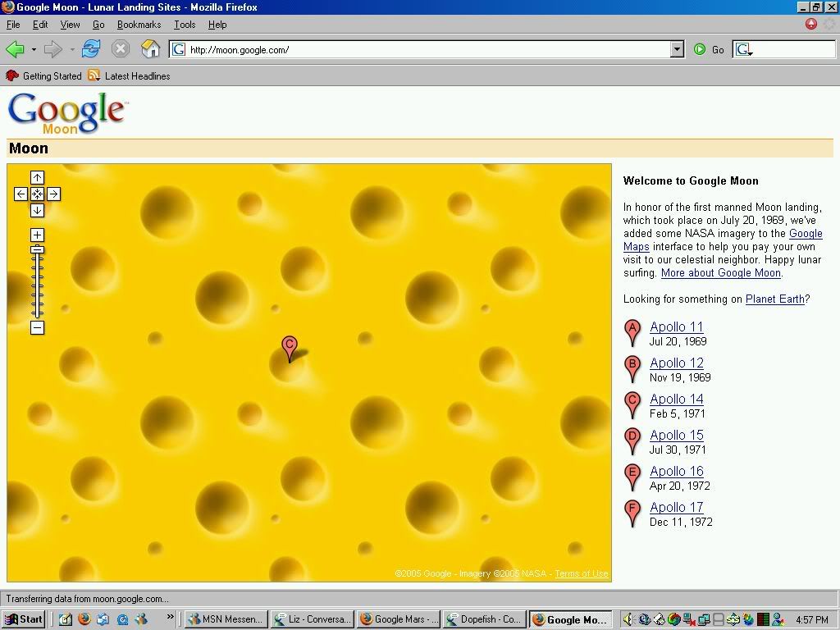This screenshot has height=630, width=840.
Task: Click the Stop loading icon
Action: point(121,49)
